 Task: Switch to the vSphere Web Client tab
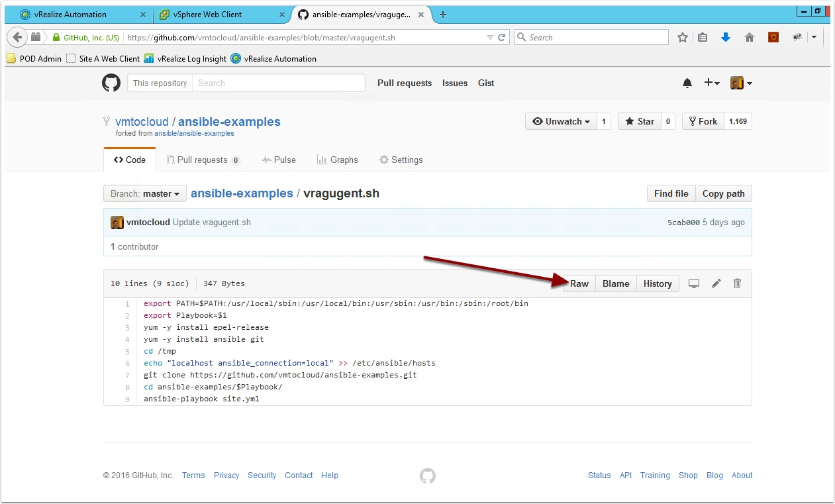(x=222, y=15)
